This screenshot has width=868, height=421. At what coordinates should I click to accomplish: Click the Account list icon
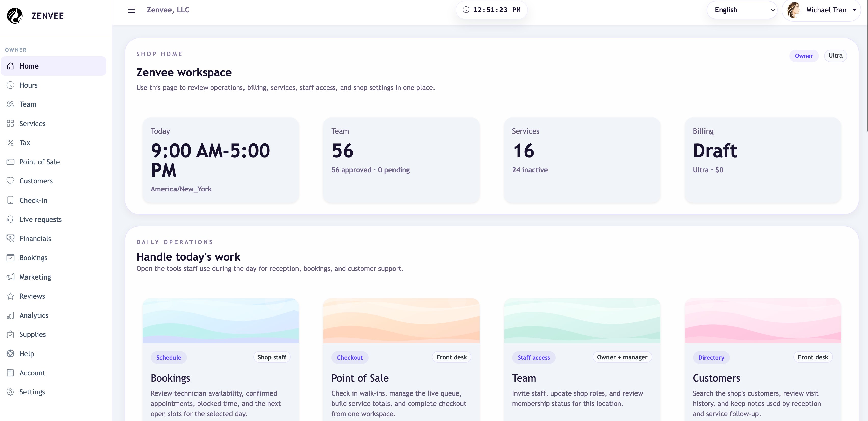point(10,373)
